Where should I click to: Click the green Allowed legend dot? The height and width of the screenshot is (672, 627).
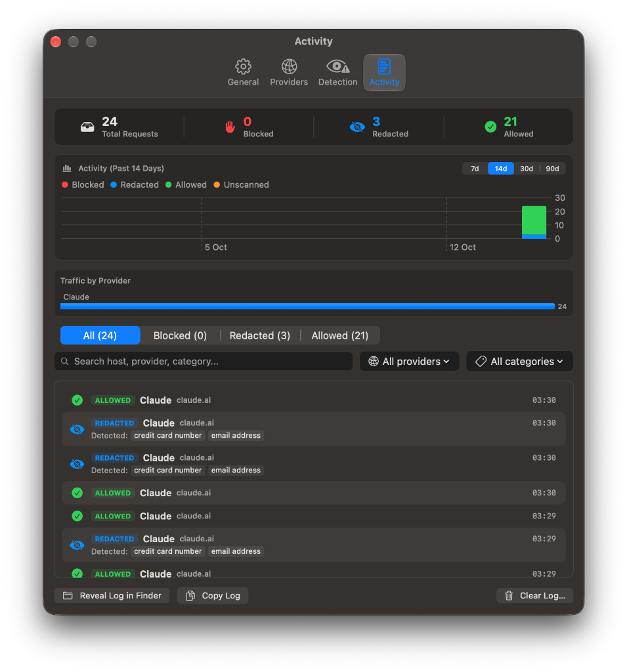[169, 184]
